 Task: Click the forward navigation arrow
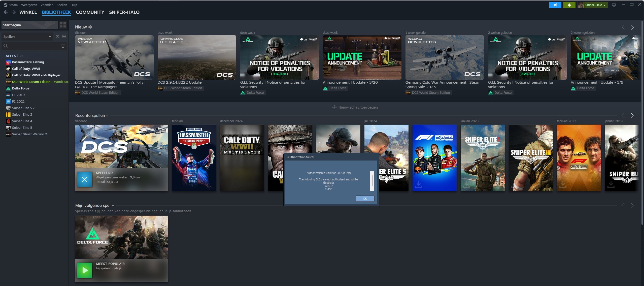(14, 12)
